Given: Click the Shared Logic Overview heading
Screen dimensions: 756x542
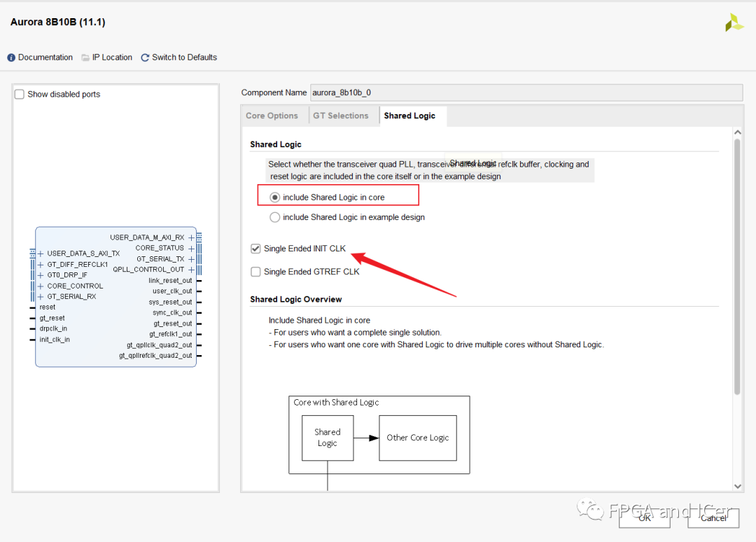Looking at the screenshot, I should pyautogui.click(x=296, y=300).
